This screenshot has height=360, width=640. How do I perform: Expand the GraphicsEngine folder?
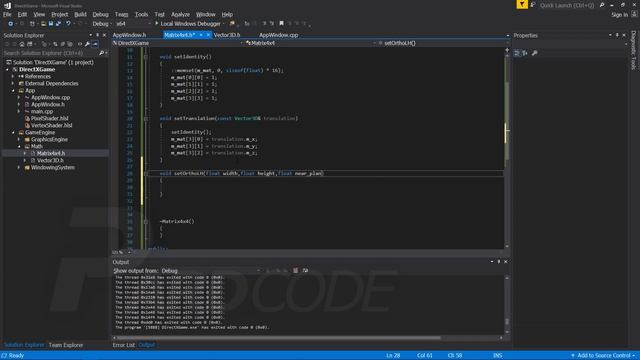[19, 140]
